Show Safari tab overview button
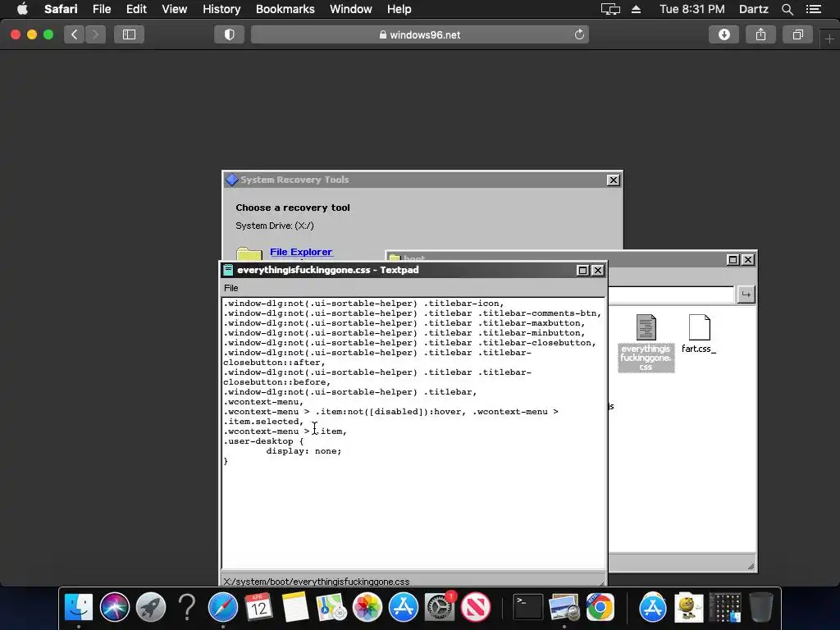Image resolution: width=840 pixels, height=630 pixels. pos(797,34)
